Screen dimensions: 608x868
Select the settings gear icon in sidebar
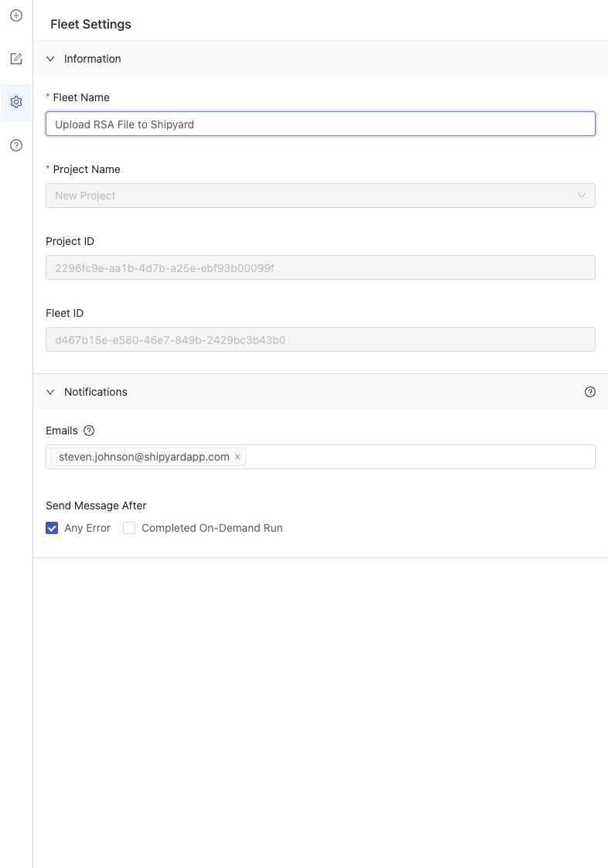[x=16, y=102]
